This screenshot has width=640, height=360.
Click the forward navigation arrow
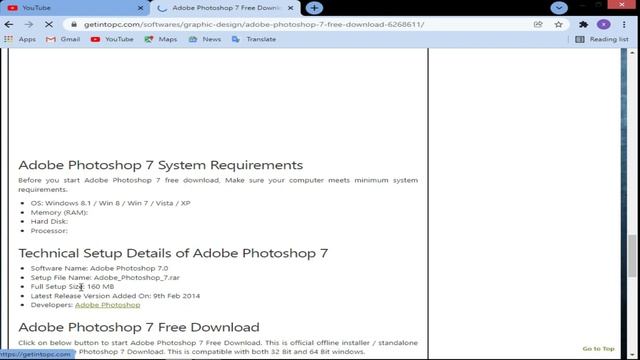[29, 24]
